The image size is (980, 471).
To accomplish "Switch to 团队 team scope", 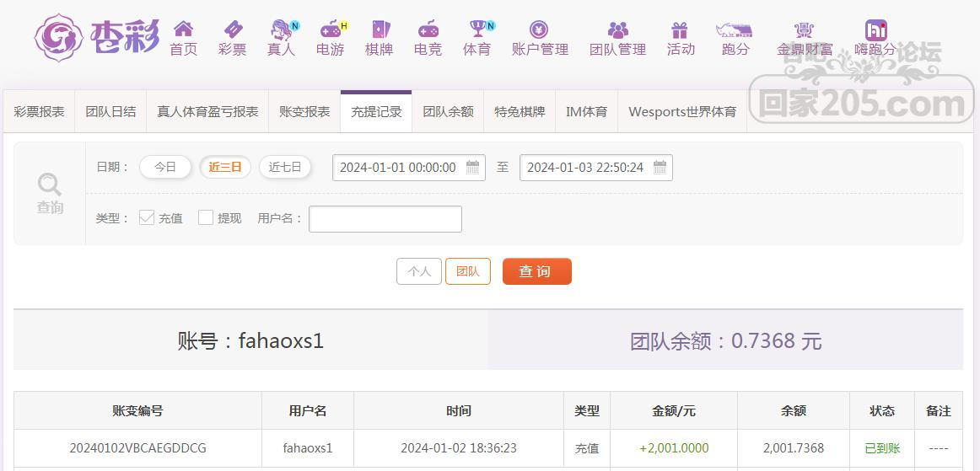I will point(468,271).
